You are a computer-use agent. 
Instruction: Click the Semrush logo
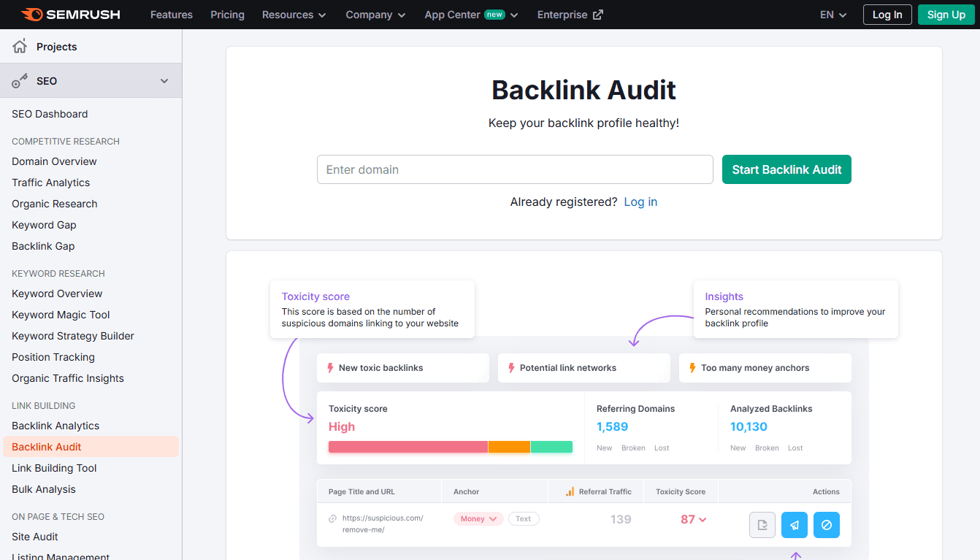point(70,15)
